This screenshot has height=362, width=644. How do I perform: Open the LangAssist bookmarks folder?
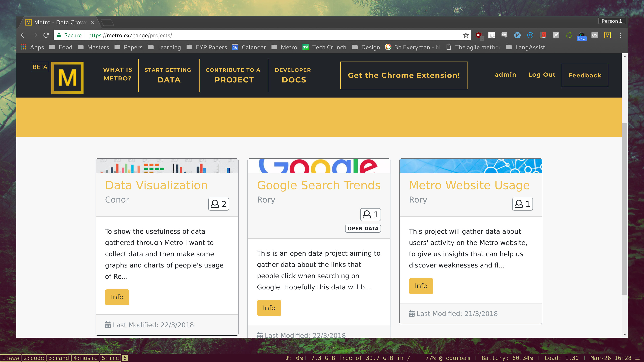[x=525, y=47]
